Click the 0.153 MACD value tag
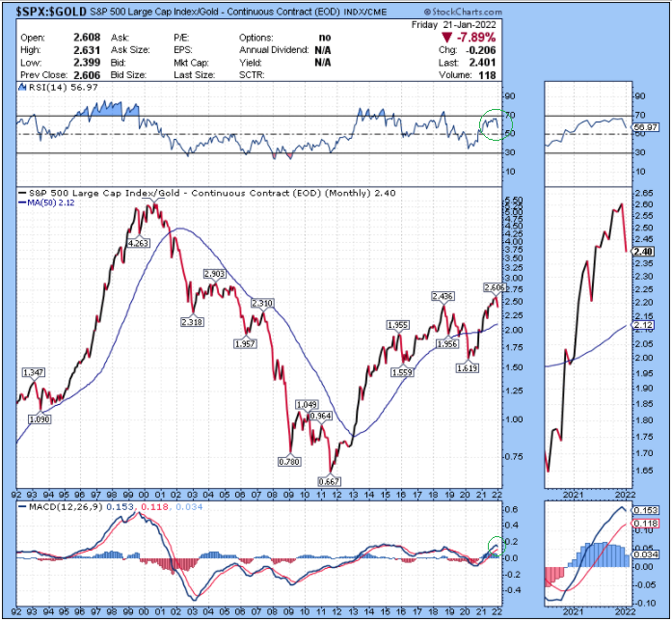The width and height of the screenshot is (672, 621). [645, 510]
